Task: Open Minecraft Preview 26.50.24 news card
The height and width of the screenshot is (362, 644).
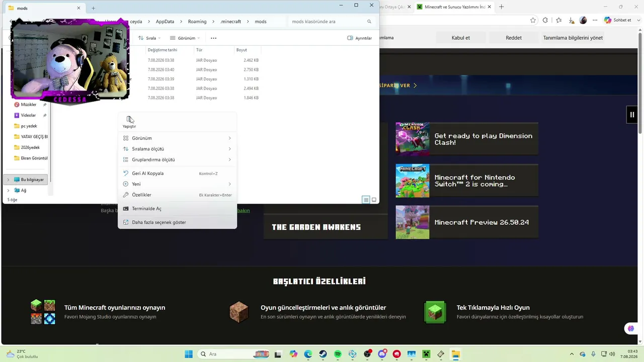Action: click(467, 222)
